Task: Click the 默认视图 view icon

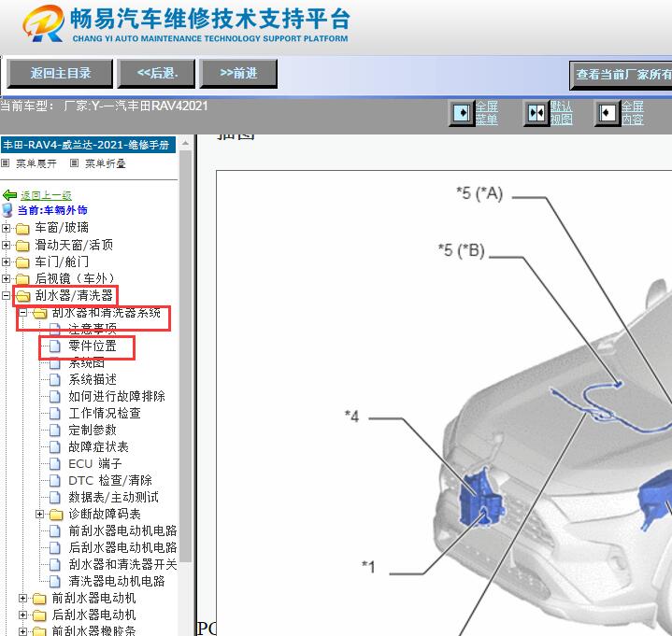Action: (536, 113)
